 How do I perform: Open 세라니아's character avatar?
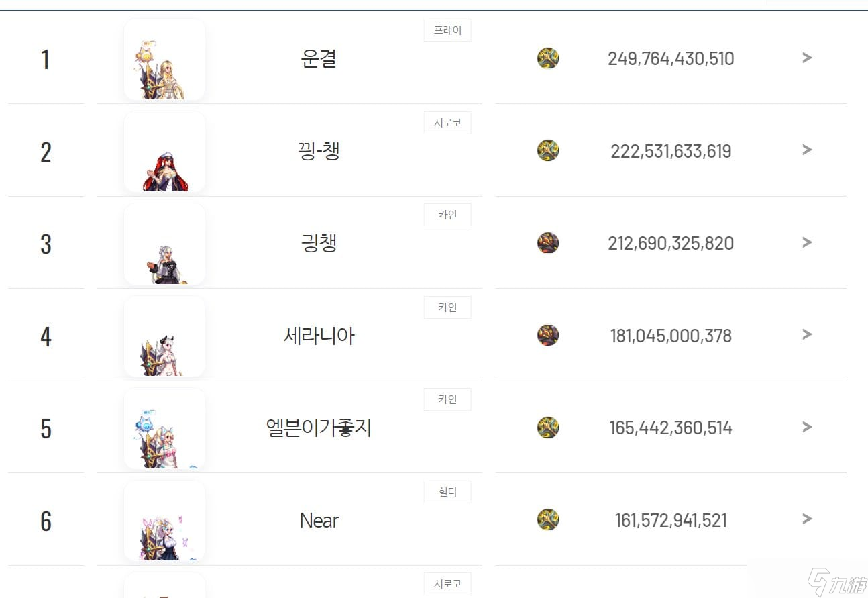164,336
